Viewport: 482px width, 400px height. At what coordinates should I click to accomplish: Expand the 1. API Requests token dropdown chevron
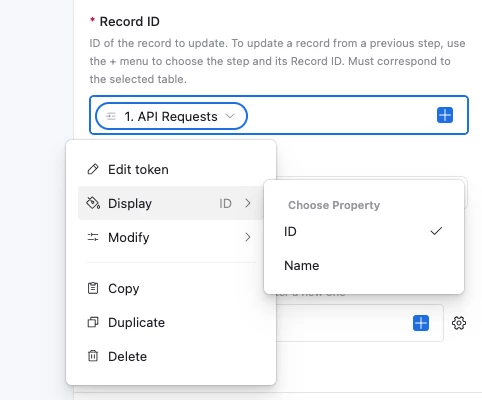(230, 116)
